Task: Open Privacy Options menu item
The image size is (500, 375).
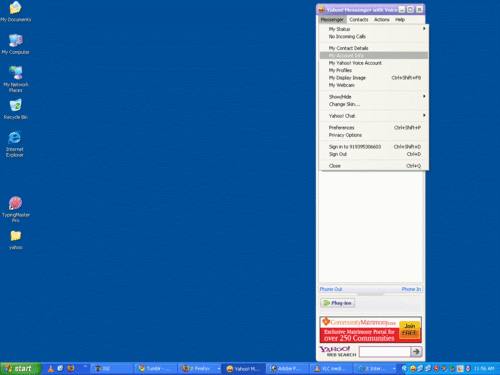Action: coord(374,135)
